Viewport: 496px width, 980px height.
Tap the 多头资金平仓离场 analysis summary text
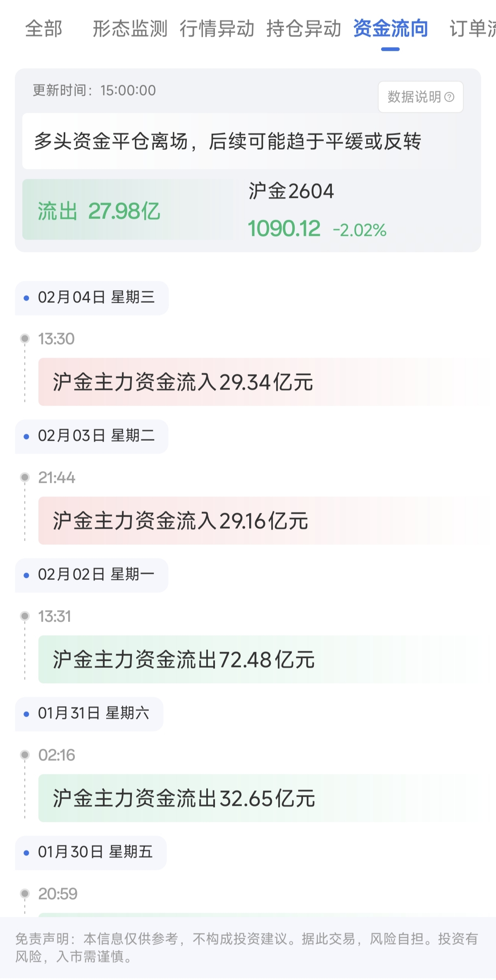227,141
